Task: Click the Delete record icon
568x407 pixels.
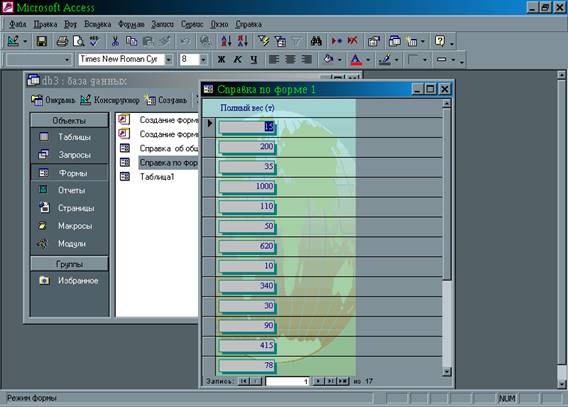Action: (x=352, y=41)
